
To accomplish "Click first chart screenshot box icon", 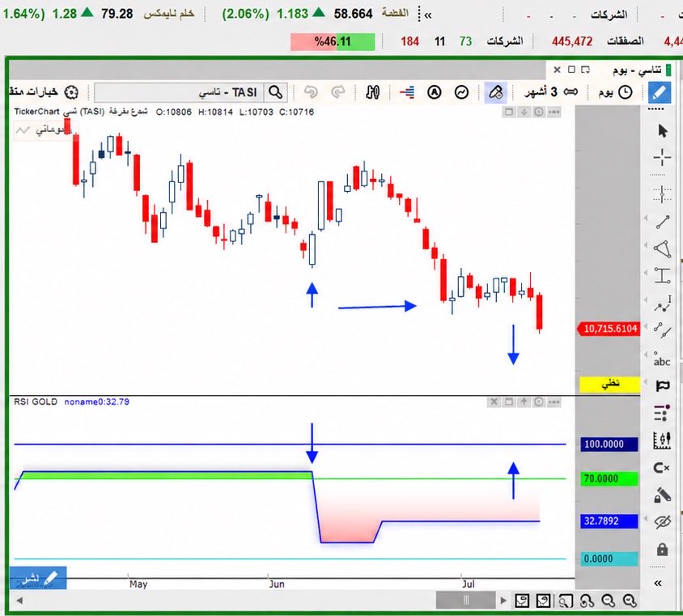I will [521, 601].
